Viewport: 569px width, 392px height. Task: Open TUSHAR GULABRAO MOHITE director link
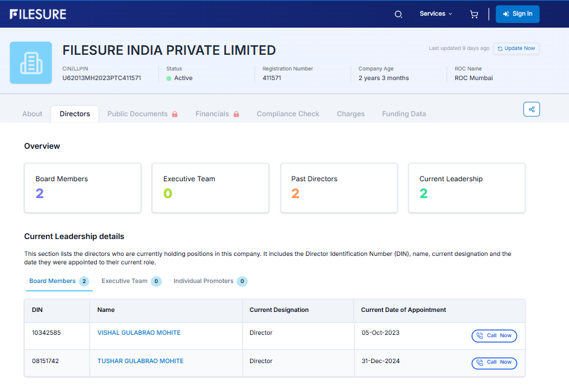[140, 361]
